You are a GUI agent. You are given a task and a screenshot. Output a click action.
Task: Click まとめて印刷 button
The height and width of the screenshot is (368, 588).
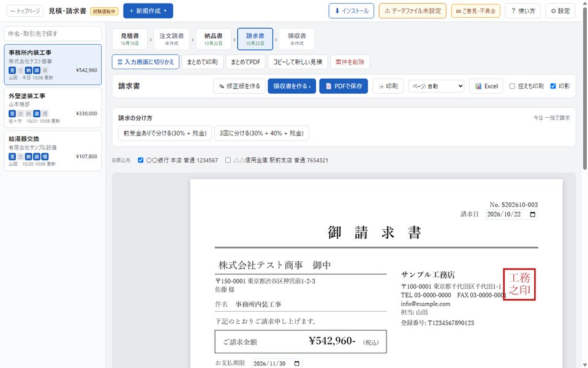point(202,62)
